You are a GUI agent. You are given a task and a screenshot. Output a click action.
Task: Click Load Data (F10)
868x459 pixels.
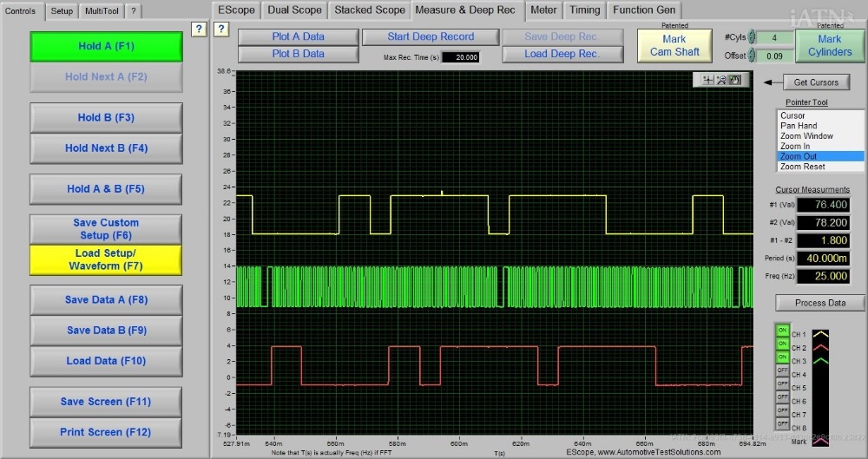(x=106, y=361)
